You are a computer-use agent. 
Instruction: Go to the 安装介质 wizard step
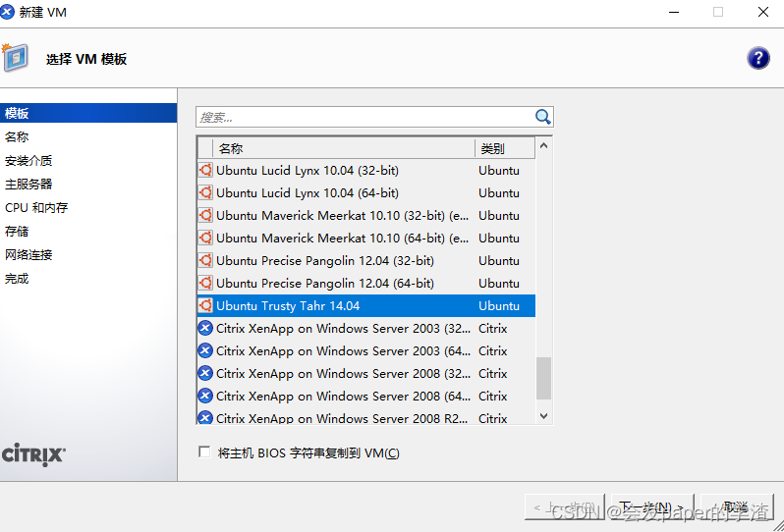(x=28, y=160)
